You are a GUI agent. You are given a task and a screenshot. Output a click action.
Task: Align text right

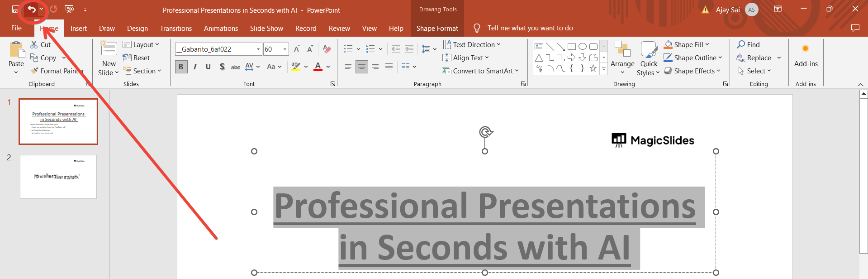pyautogui.click(x=375, y=67)
